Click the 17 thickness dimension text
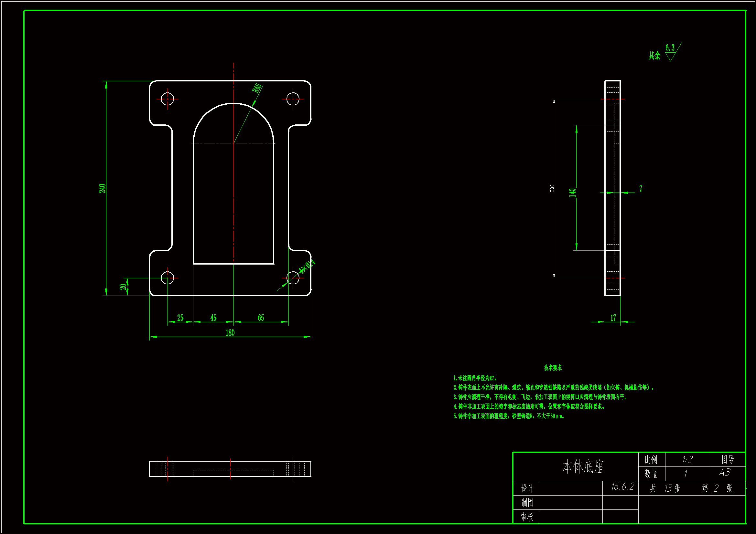756x534 pixels. tap(613, 318)
